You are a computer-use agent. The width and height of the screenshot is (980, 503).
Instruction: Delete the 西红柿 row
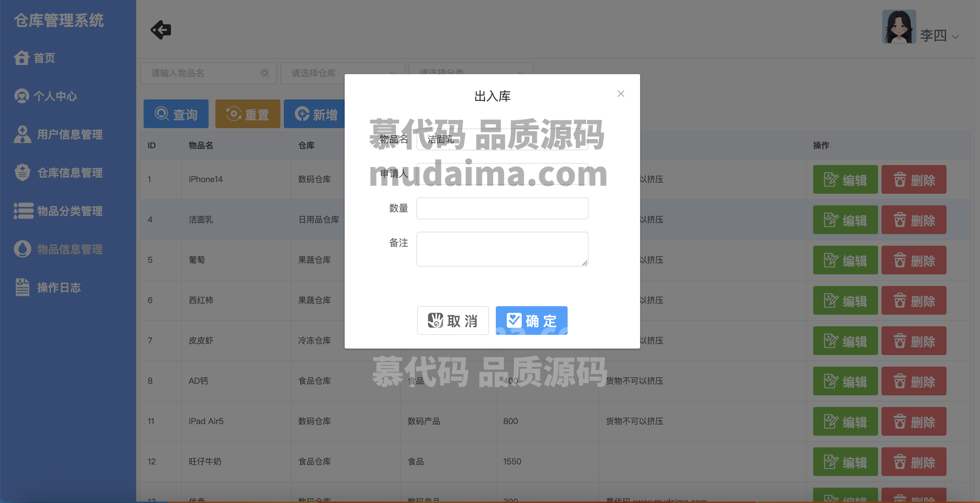(x=914, y=300)
